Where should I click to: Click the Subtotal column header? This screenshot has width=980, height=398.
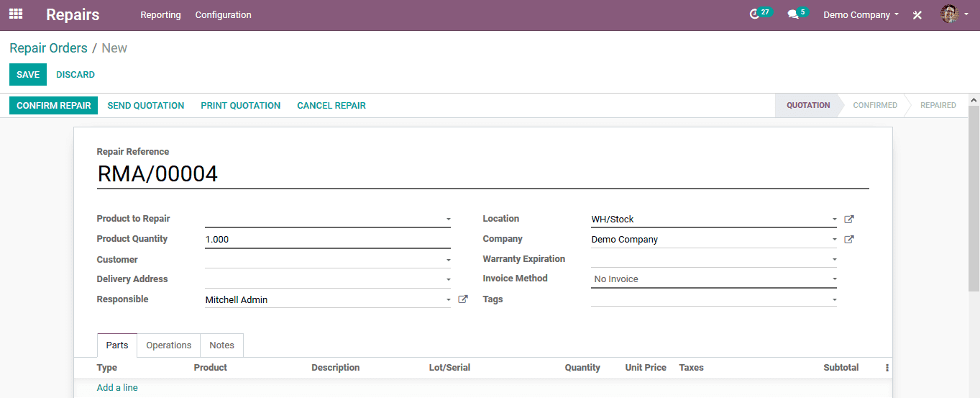coord(841,368)
